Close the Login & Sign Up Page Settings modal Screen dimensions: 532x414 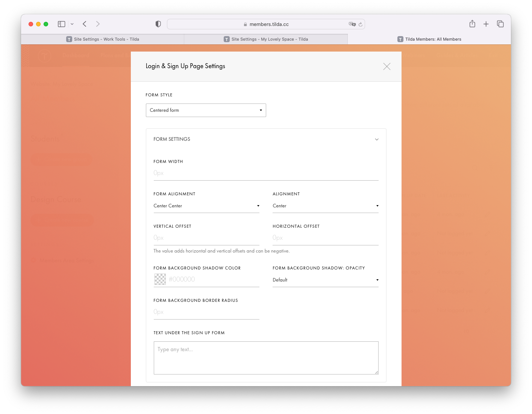pyautogui.click(x=387, y=66)
